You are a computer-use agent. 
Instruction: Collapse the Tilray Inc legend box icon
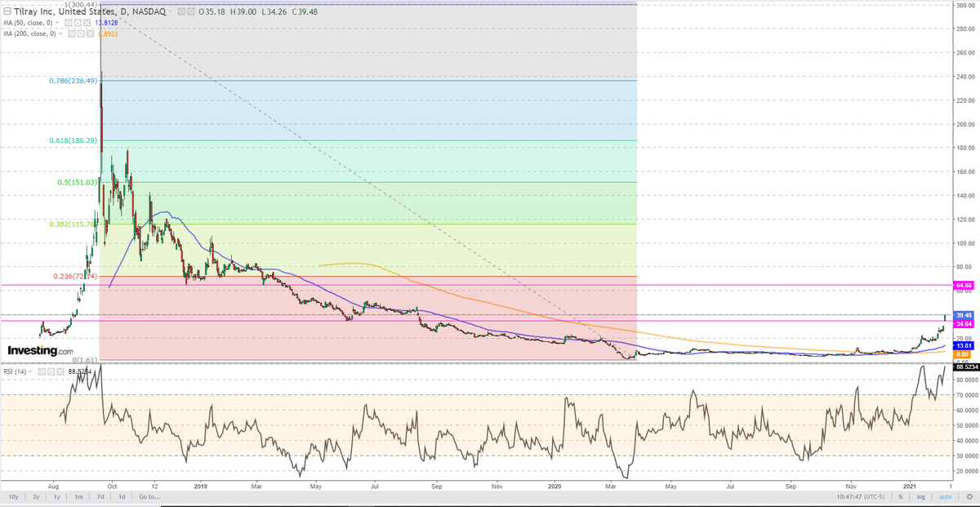coord(7,11)
